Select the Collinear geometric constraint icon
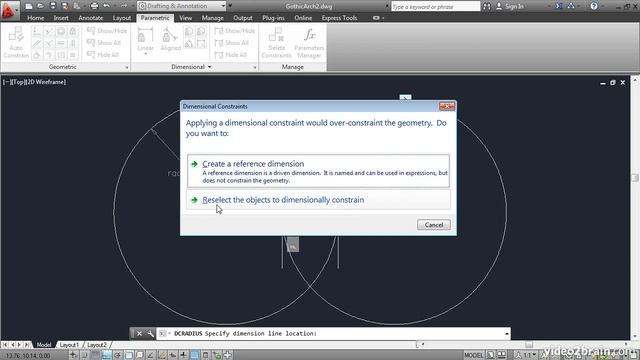Screen dimensions: 640x360 49,31
